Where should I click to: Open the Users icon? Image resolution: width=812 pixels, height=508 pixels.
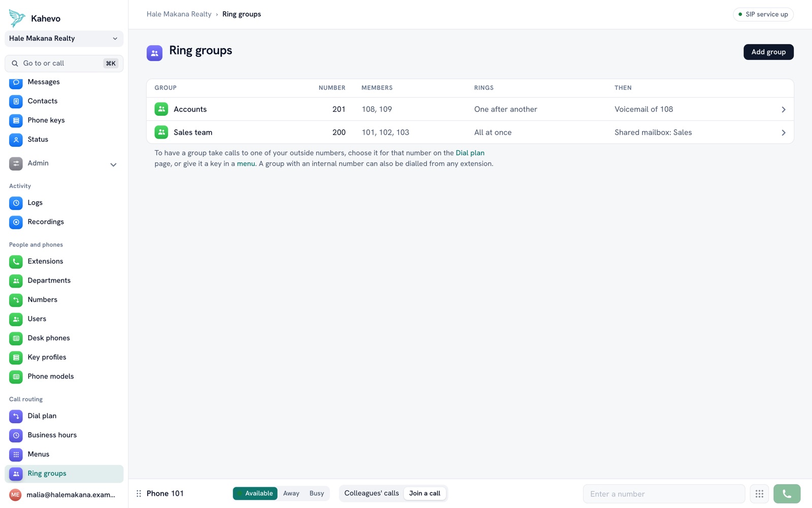(16, 319)
